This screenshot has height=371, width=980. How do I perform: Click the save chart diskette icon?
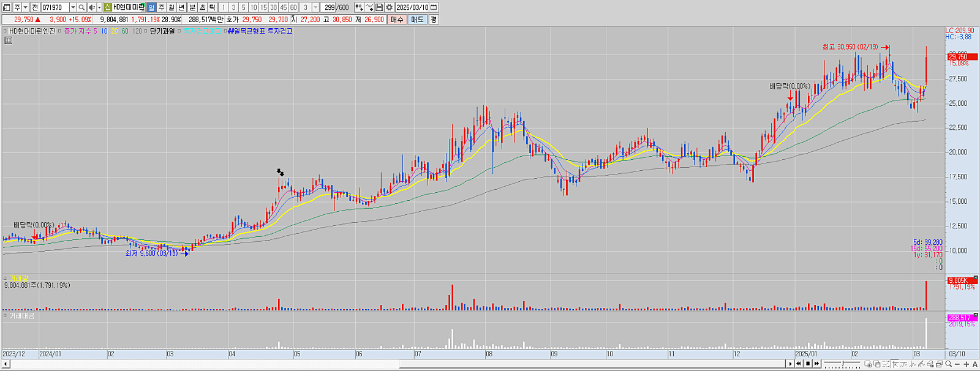click(379, 7)
